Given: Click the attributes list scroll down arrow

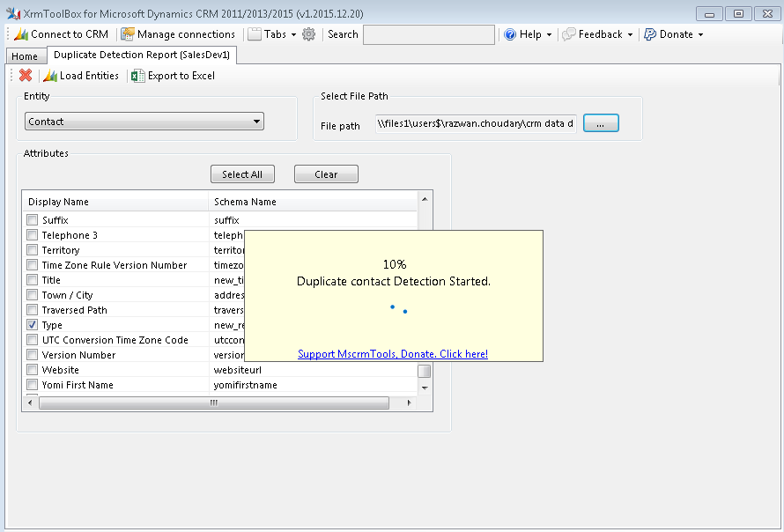Looking at the screenshot, I should [425, 388].
